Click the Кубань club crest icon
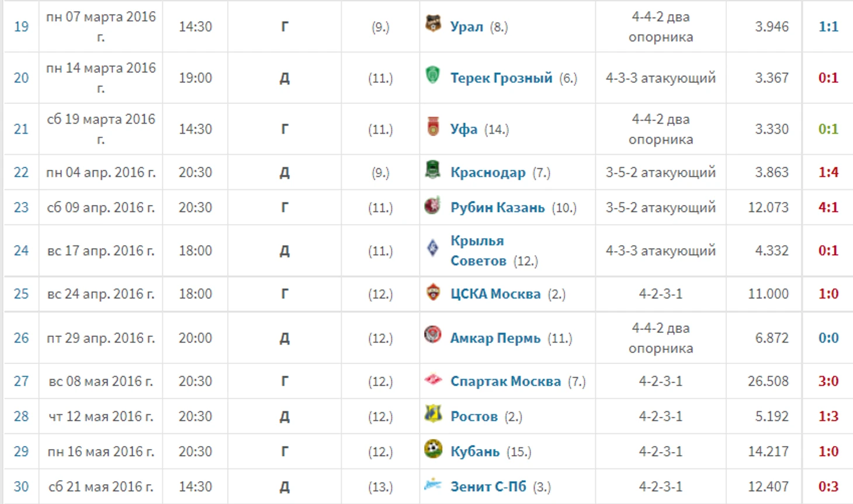This screenshot has width=853, height=504. pos(433,449)
